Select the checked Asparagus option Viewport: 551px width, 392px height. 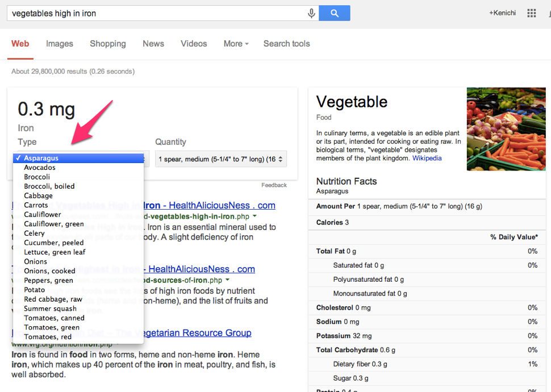(x=78, y=158)
